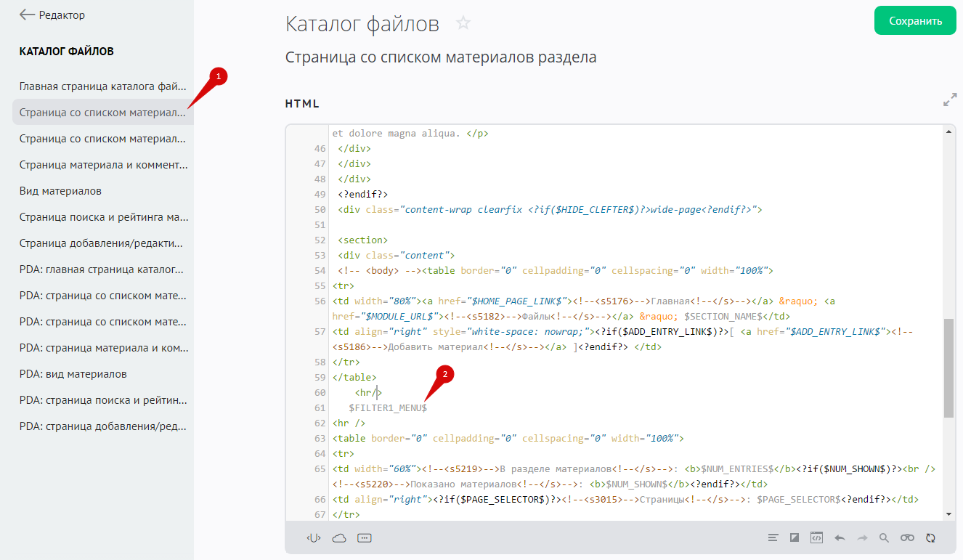Toggle line wrap alignment icon
This screenshot has height=560, width=963.
773,538
